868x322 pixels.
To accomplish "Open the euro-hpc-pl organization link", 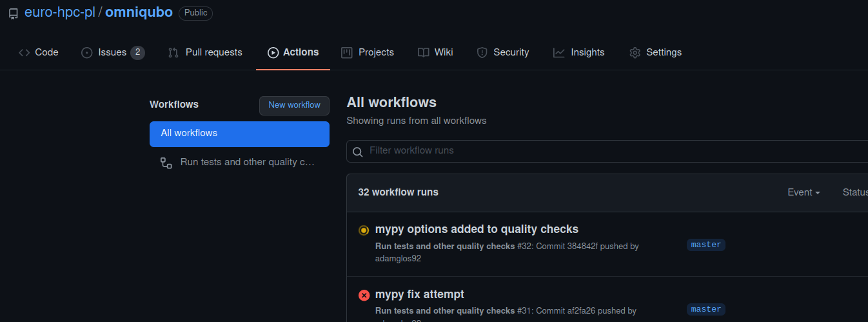I will tap(60, 12).
